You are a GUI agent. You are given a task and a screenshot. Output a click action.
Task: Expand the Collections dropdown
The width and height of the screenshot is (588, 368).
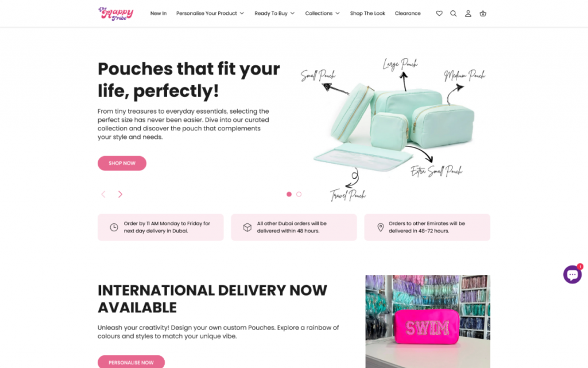[322, 13]
